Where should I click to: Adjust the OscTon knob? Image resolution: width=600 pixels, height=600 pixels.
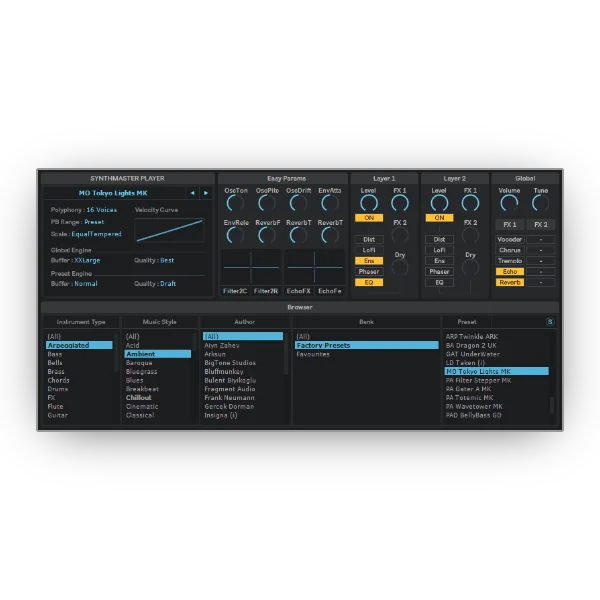pos(235,203)
